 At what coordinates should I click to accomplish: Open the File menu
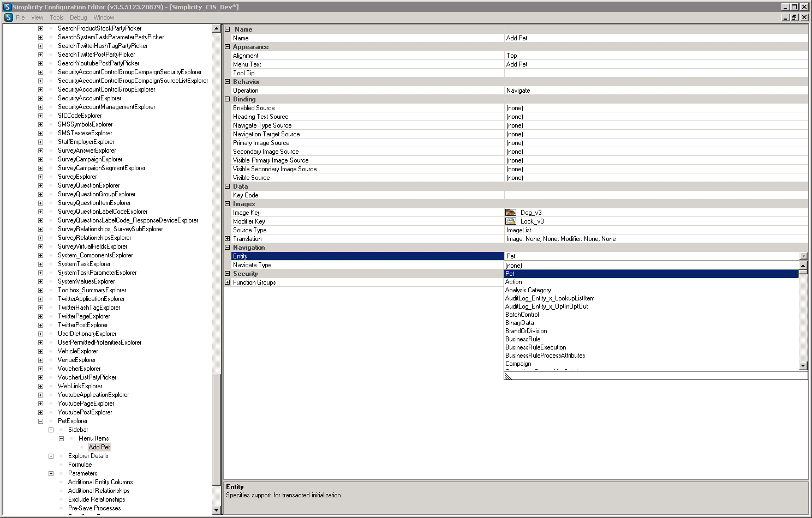(x=20, y=17)
